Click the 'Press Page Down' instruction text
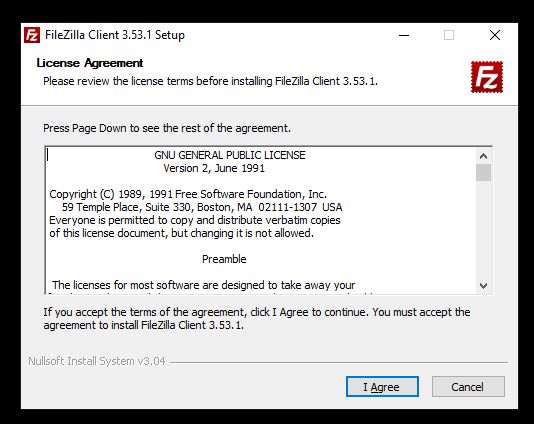The width and height of the screenshot is (534, 424). [x=167, y=128]
